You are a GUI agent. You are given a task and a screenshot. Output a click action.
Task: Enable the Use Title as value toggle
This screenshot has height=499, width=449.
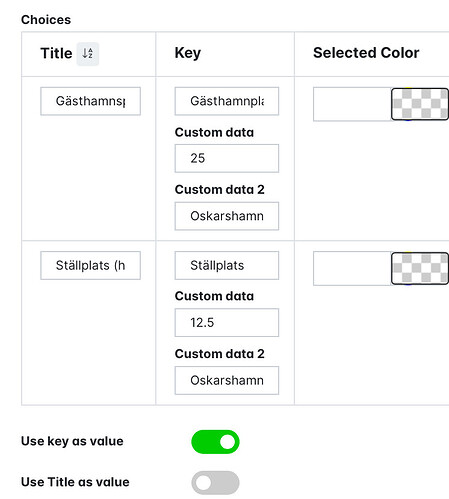point(215,483)
